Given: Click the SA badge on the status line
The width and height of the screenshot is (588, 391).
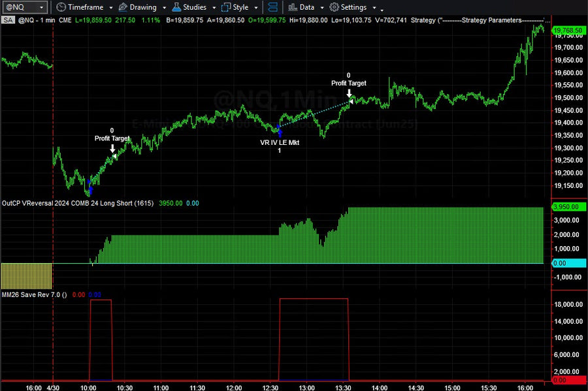Looking at the screenshot, I should click(x=7, y=20).
